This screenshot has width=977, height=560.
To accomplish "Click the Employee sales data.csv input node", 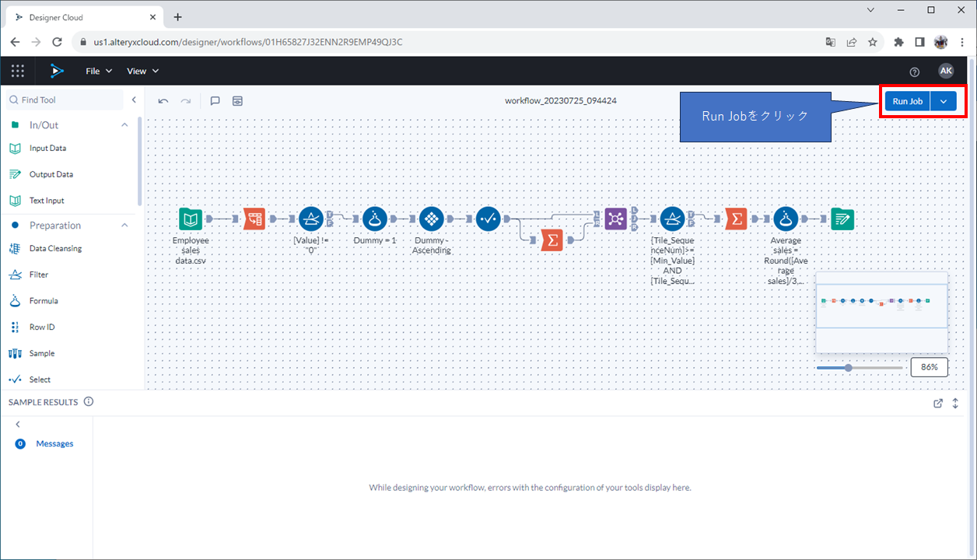I will coord(191,219).
